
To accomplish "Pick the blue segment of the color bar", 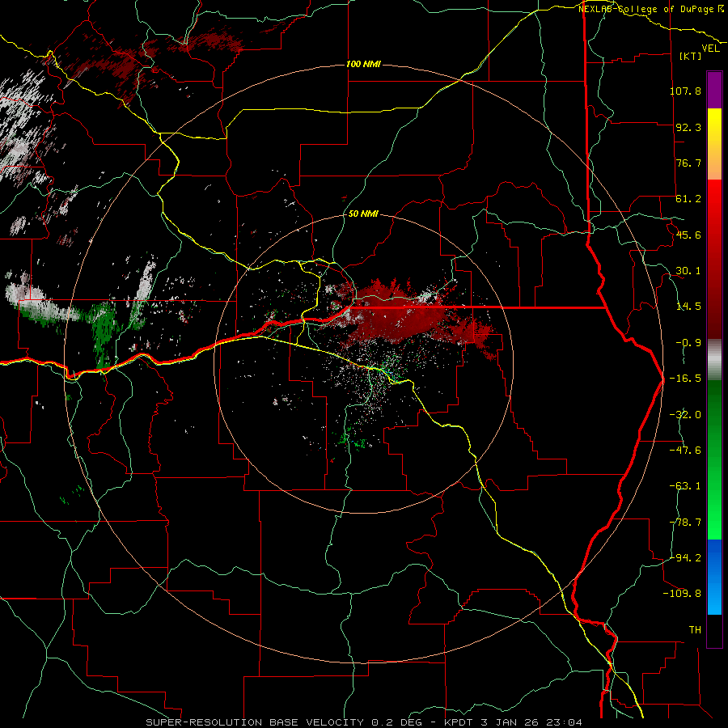I will click(714, 577).
